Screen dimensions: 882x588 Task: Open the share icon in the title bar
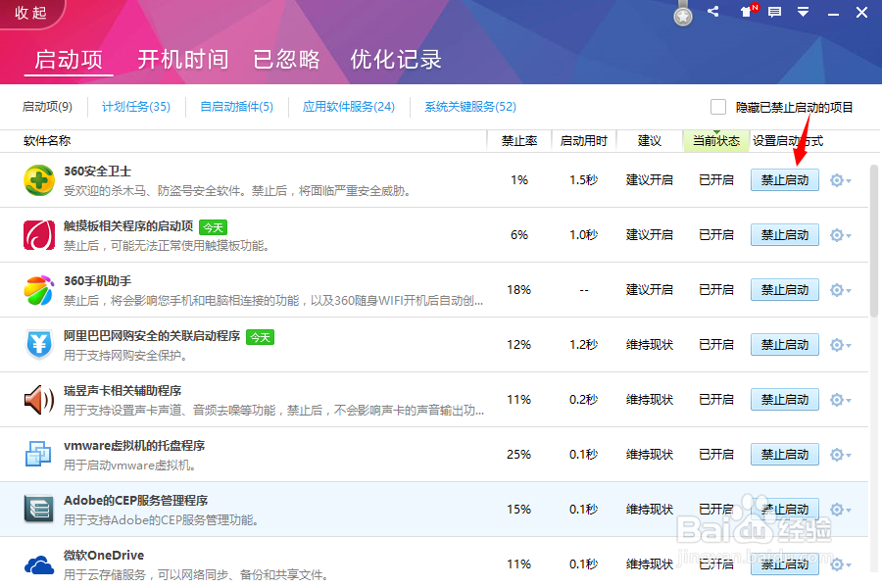[713, 13]
